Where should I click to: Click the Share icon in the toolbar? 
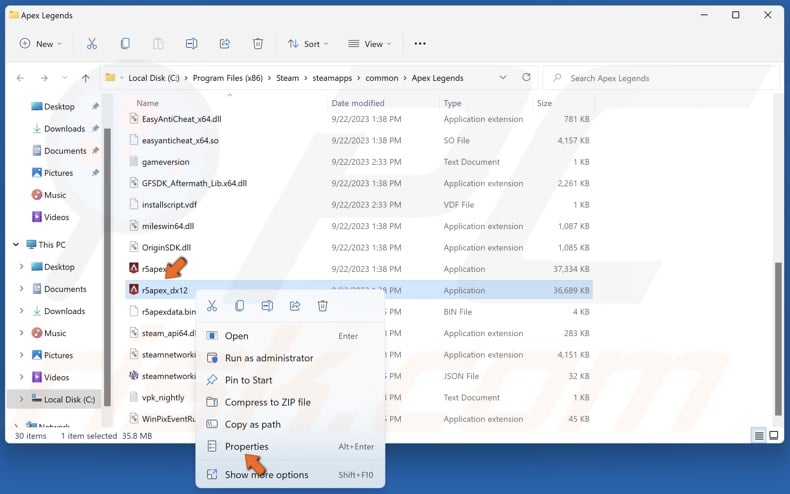point(225,44)
